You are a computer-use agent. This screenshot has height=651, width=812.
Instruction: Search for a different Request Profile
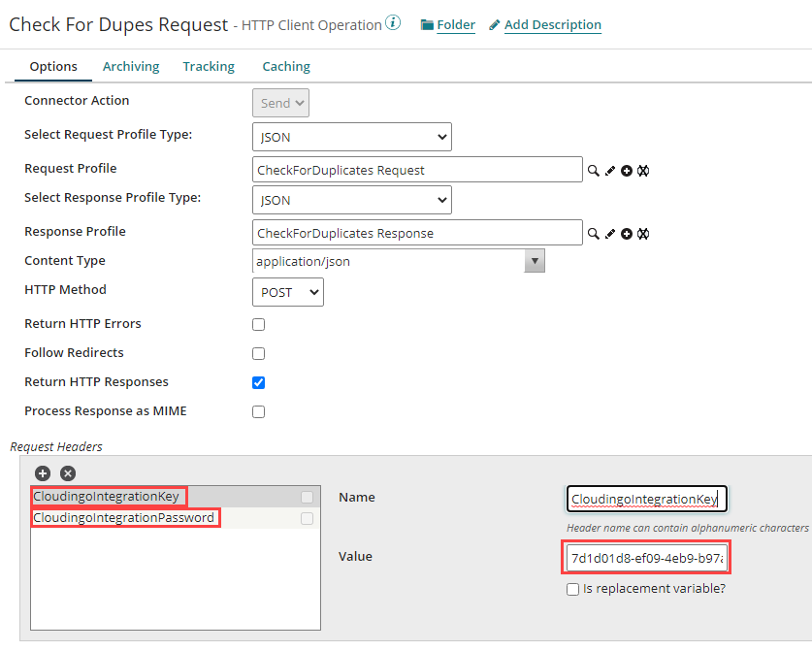pos(594,170)
